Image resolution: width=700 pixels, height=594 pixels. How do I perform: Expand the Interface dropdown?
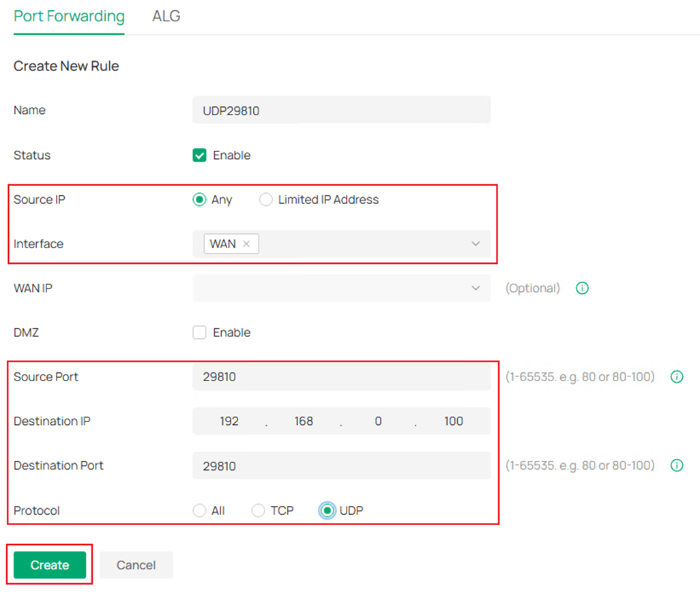(x=476, y=243)
